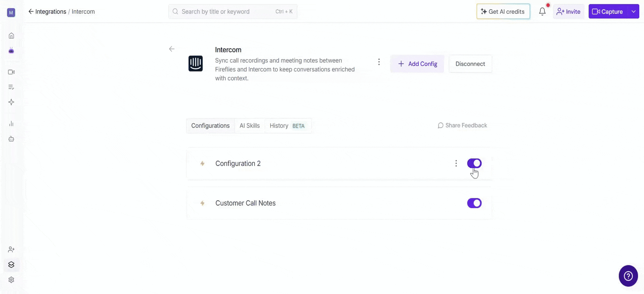Toggle off Configuration 2
The height and width of the screenshot is (294, 644).
[474, 163]
